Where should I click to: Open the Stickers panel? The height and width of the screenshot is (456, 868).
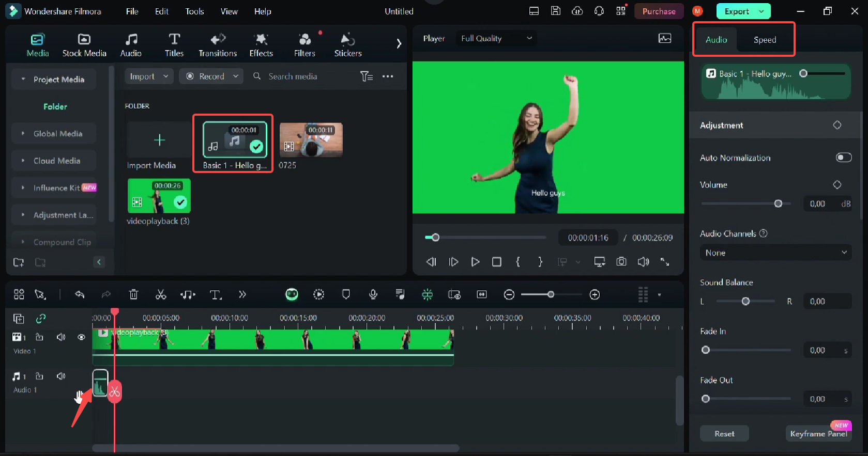click(x=347, y=45)
